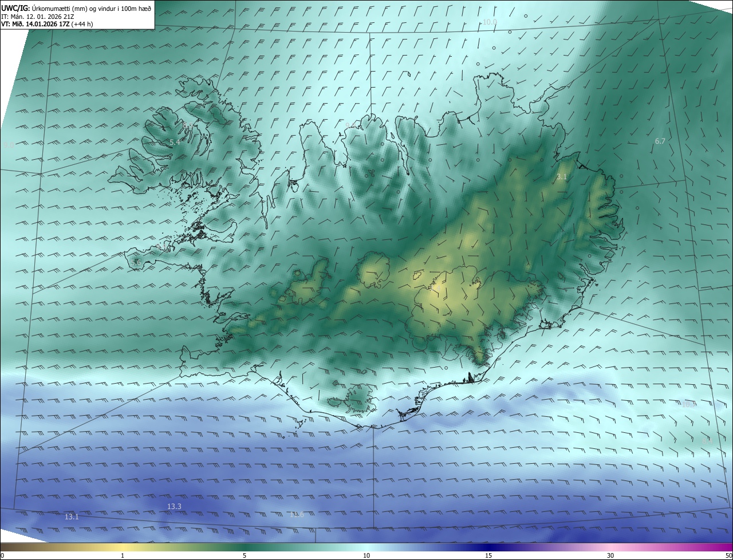Click the colorbar tick label 1
733x560 pixels.
click(x=123, y=555)
